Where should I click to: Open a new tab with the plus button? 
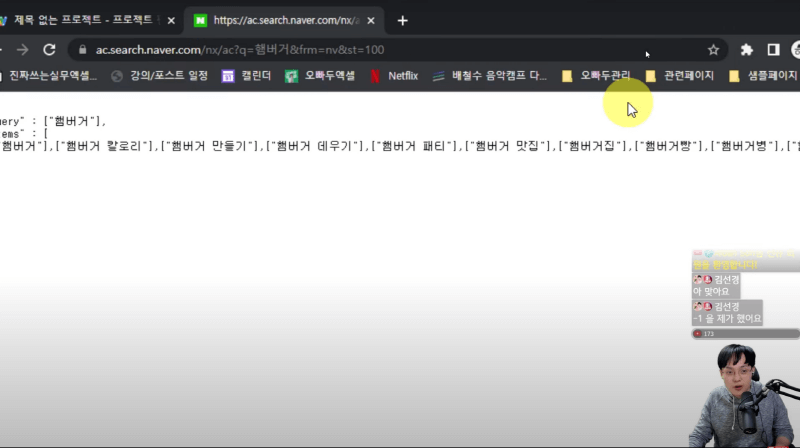(403, 20)
